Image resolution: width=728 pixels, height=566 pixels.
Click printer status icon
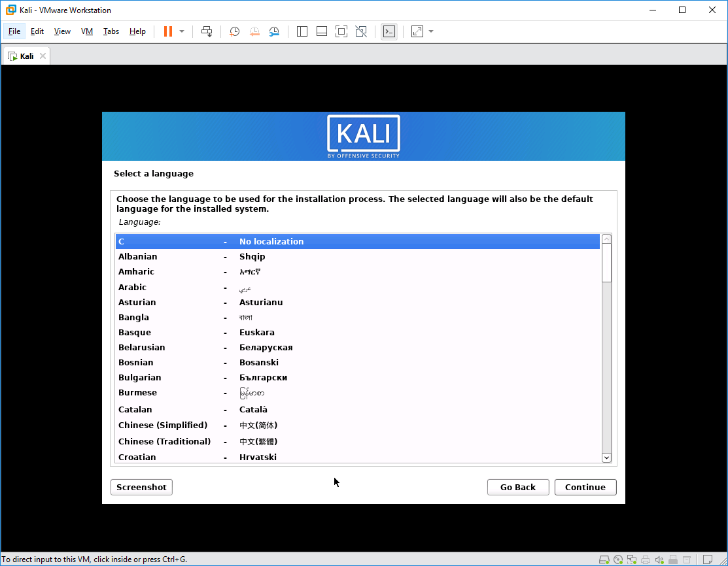(646, 559)
